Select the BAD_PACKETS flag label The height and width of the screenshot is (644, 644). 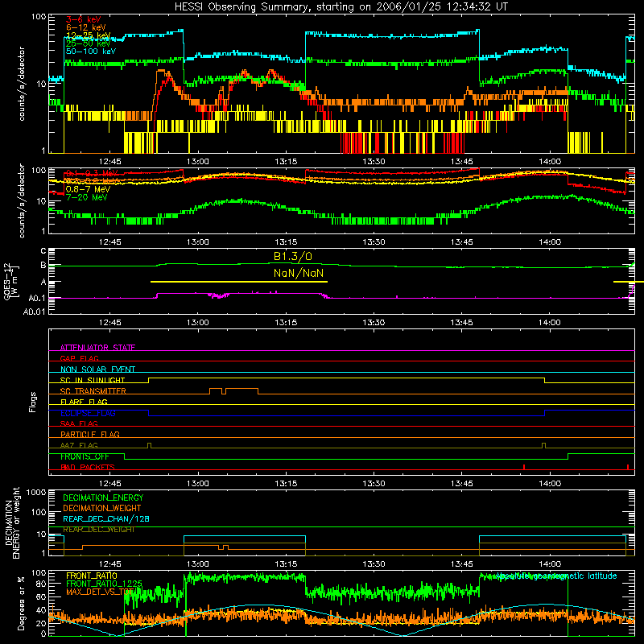pos(88,467)
